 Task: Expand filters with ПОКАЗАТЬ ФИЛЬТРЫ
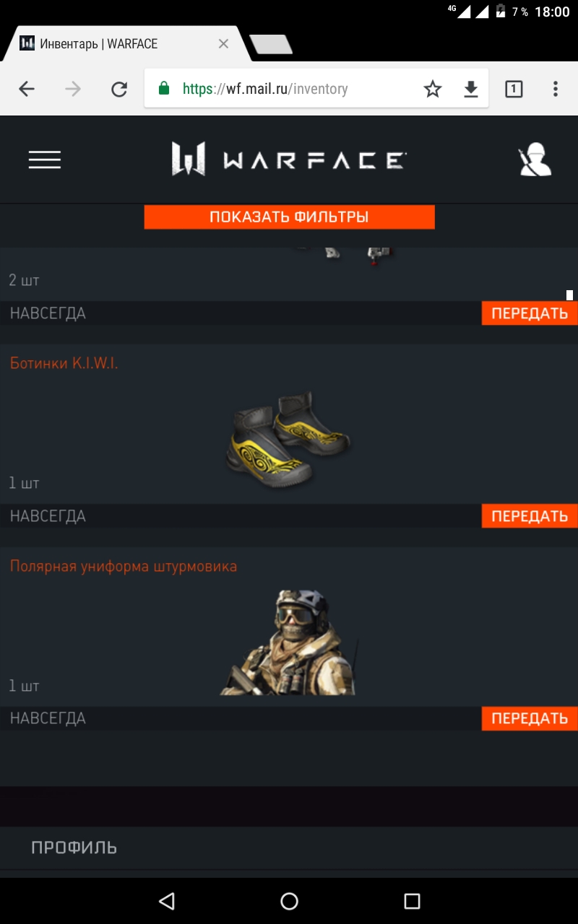(289, 217)
